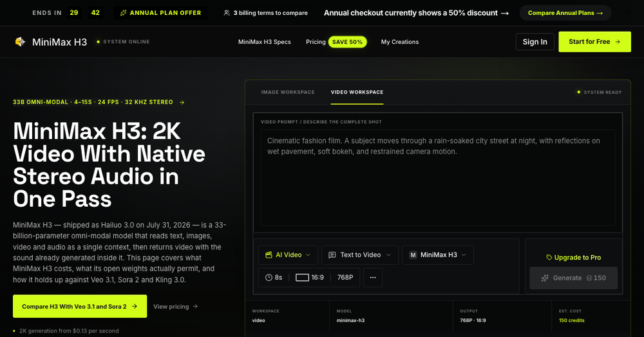Screen dimensions: 644x337
Task: Change the 16:9 aspect ratio setting
Action: pos(310,278)
